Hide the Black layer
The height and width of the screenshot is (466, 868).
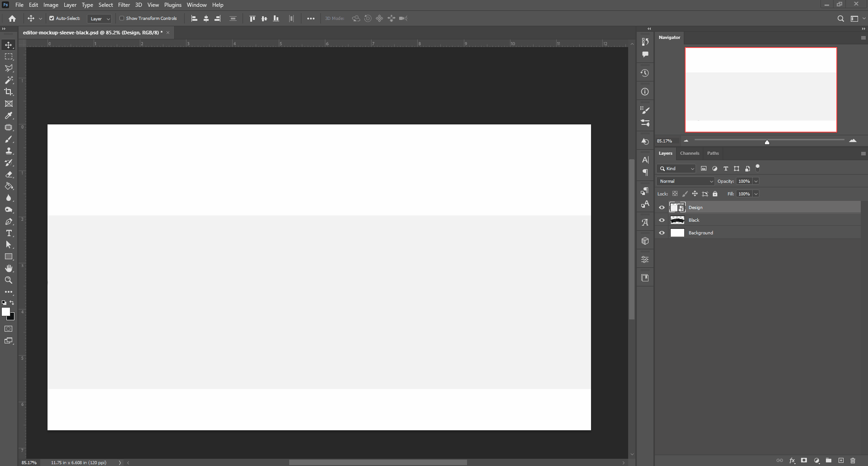(x=662, y=220)
